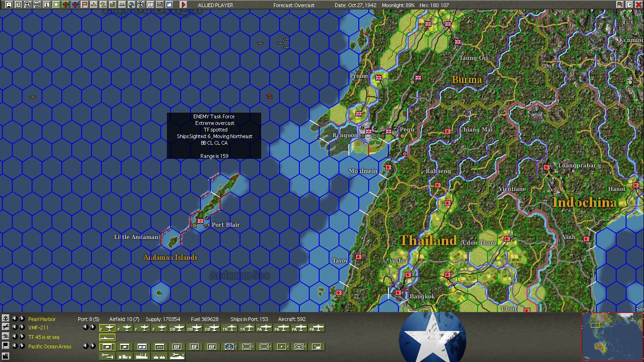Click the 'Date: Oct 27, 1942' text

tap(355, 5)
